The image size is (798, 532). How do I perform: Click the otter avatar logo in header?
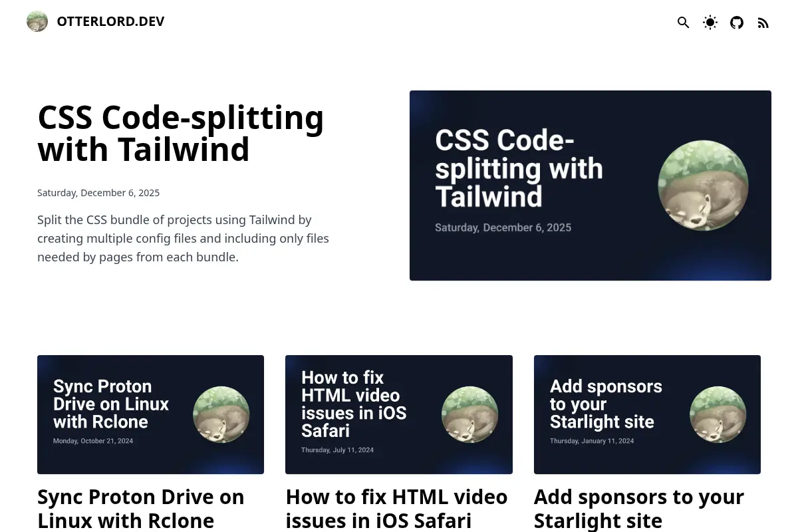point(37,21)
